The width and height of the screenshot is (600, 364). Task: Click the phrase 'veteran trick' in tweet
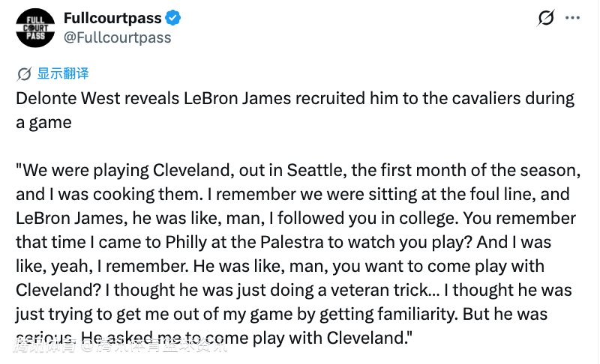pyautogui.click(x=379, y=291)
